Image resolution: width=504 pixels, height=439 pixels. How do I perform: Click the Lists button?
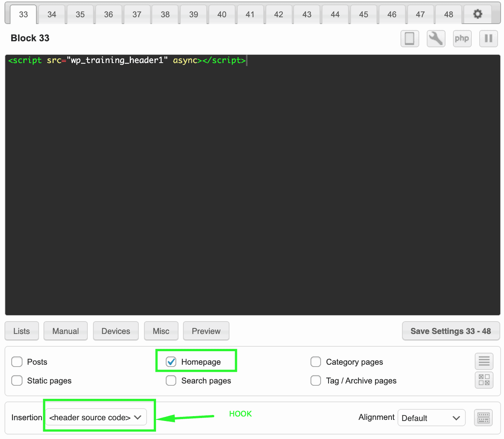point(22,331)
